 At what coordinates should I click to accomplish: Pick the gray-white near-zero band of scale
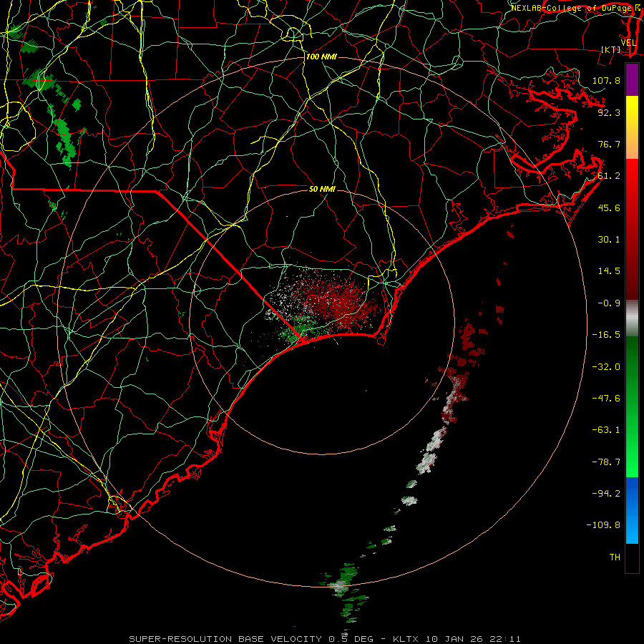pos(632,318)
